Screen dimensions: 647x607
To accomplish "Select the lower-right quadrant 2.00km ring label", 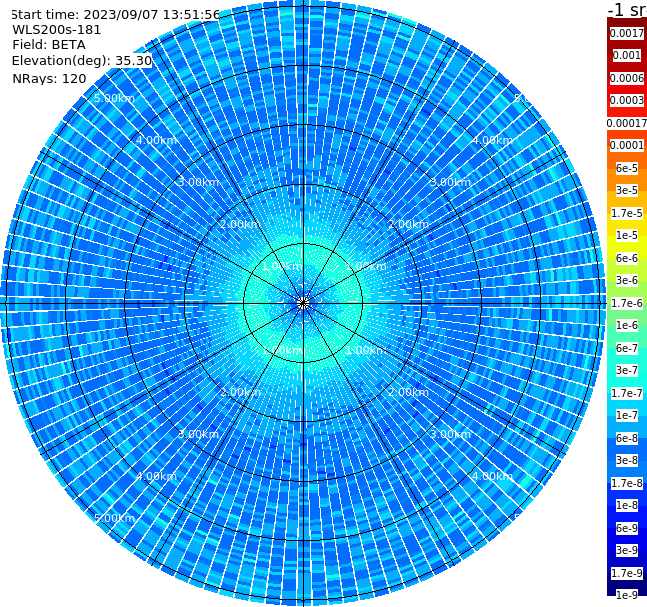I will (408, 392).
